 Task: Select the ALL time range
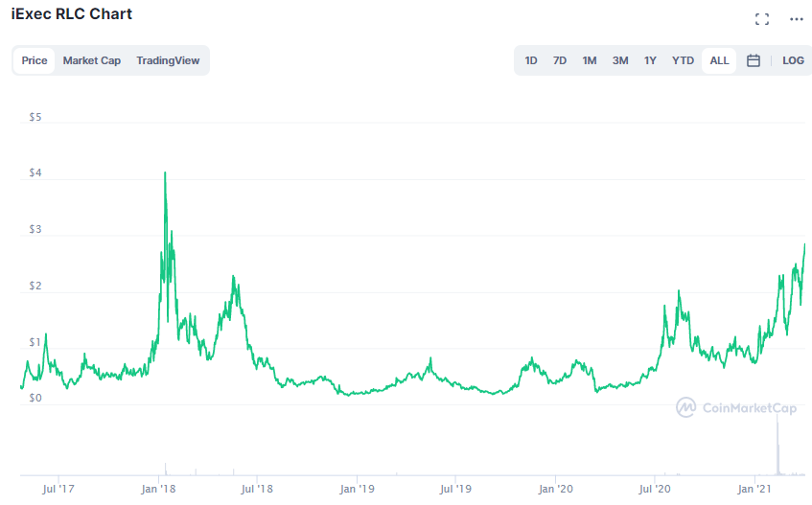(x=719, y=60)
